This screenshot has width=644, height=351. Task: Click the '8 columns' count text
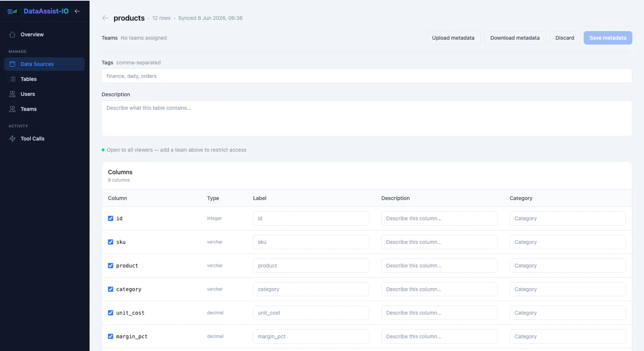pos(119,180)
